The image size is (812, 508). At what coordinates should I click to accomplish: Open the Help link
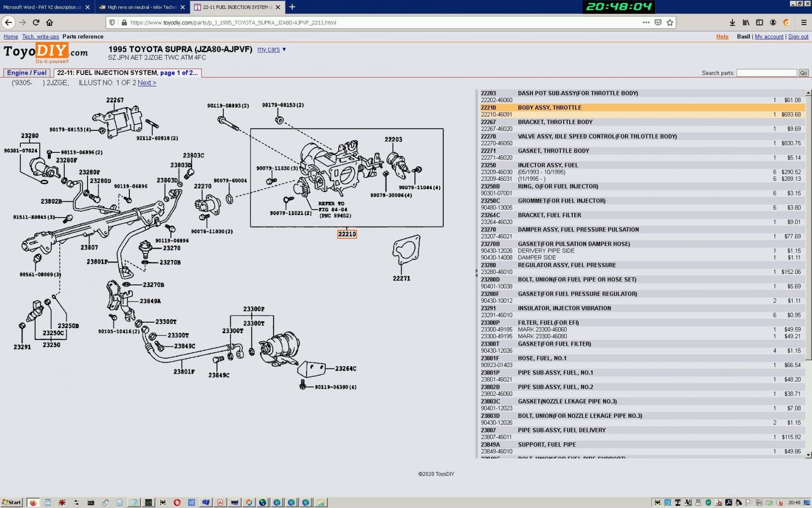pyautogui.click(x=722, y=36)
